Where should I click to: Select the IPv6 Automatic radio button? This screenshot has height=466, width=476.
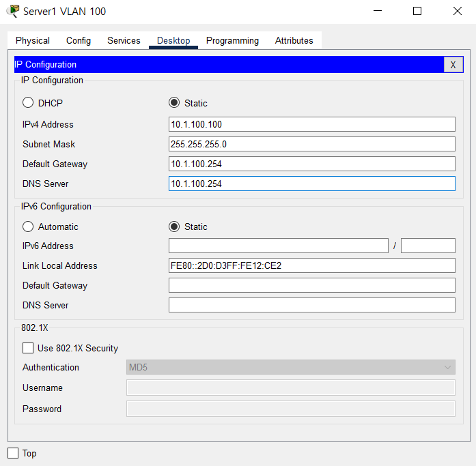click(x=28, y=227)
